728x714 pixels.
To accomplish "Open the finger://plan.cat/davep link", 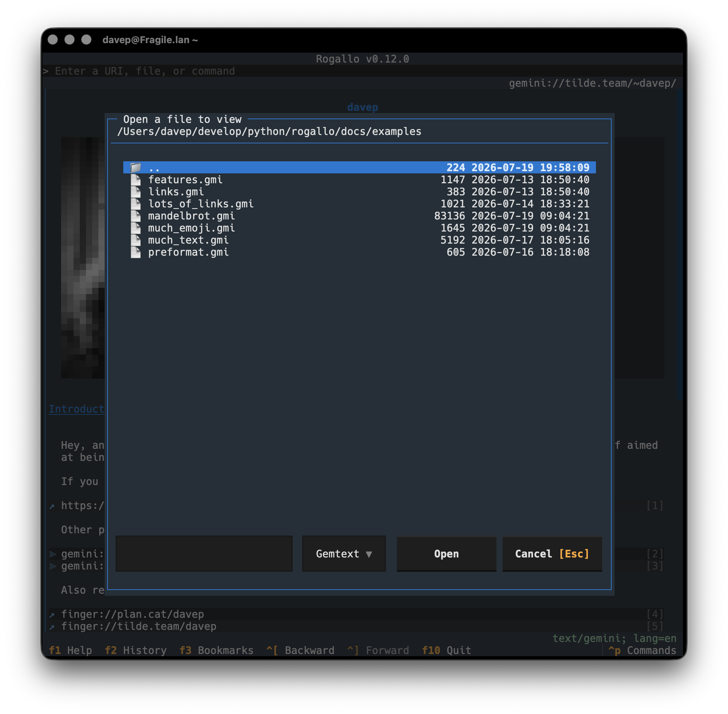I will 132,614.
